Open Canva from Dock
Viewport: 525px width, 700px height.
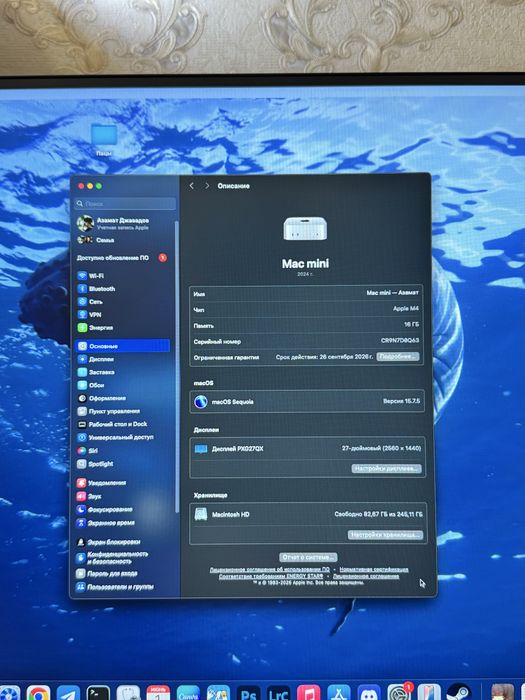coord(188,693)
